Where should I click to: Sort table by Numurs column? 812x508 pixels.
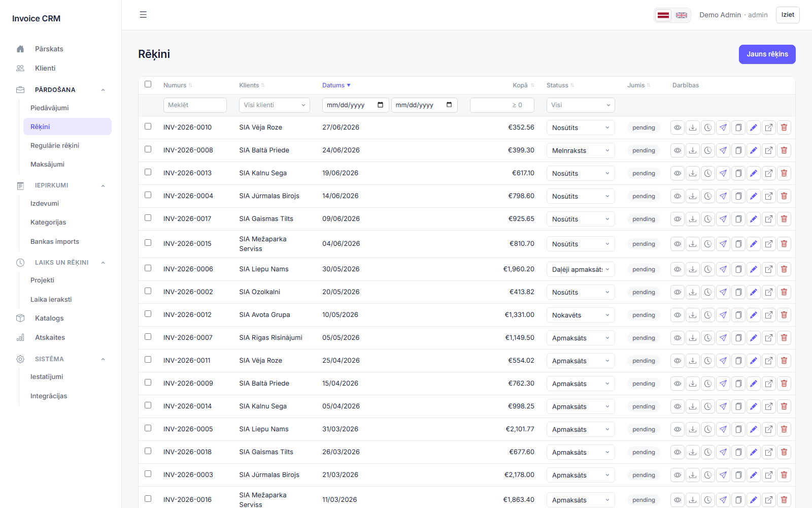point(178,85)
